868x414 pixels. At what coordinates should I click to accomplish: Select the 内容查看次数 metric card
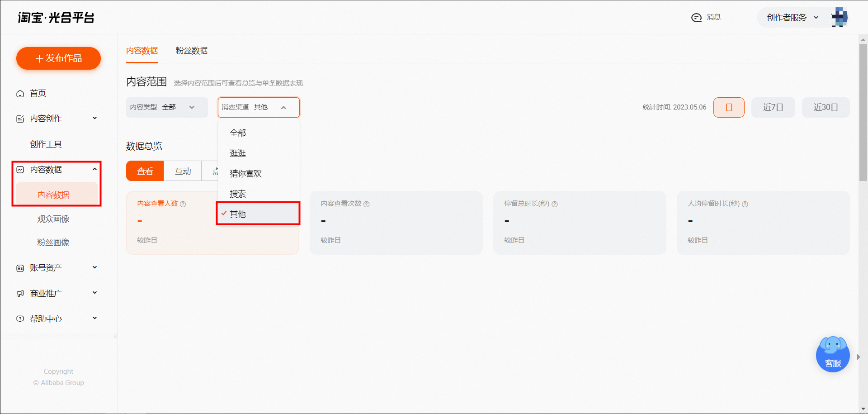tap(396, 223)
